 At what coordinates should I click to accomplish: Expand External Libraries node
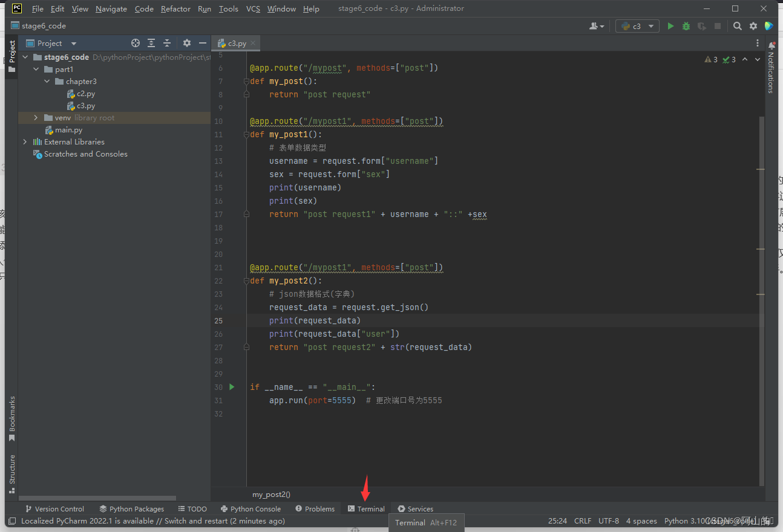click(25, 142)
